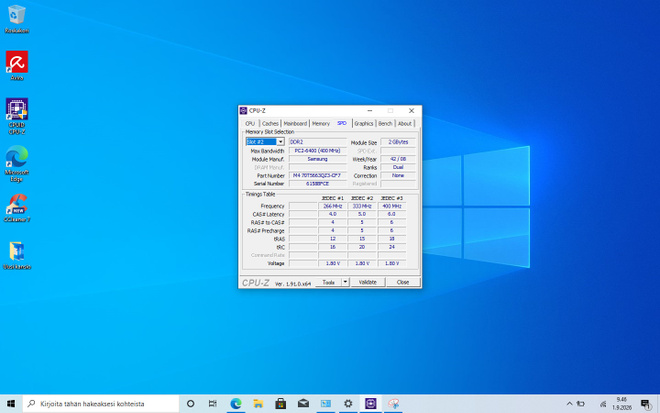Click the Validate button
Screen dimensions: 660x413
[x=367, y=282]
